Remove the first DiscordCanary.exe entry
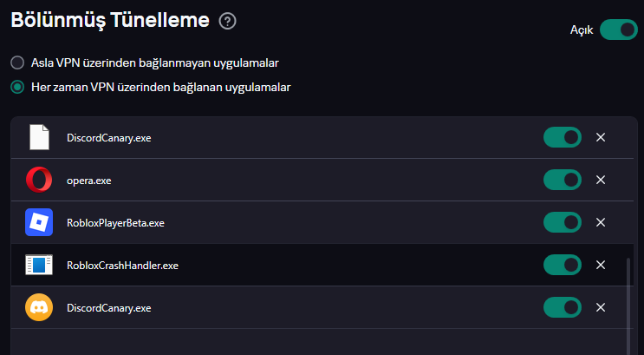 (601, 138)
